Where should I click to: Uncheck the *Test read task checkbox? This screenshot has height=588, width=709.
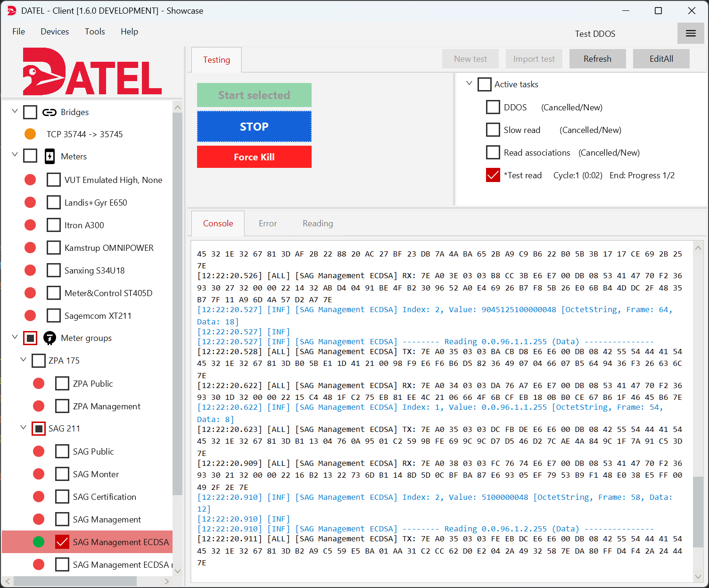[493, 175]
